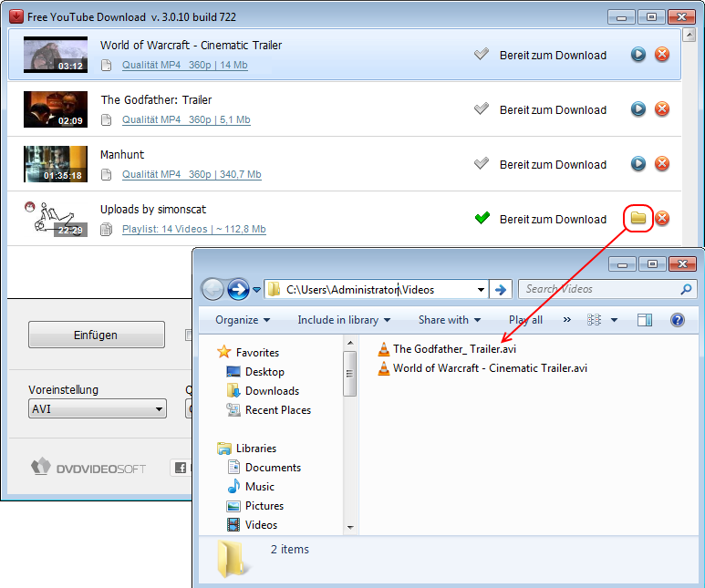705x588 pixels.
Task: Open output folder for simonscat uploads
Action: [x=638, y=218]
